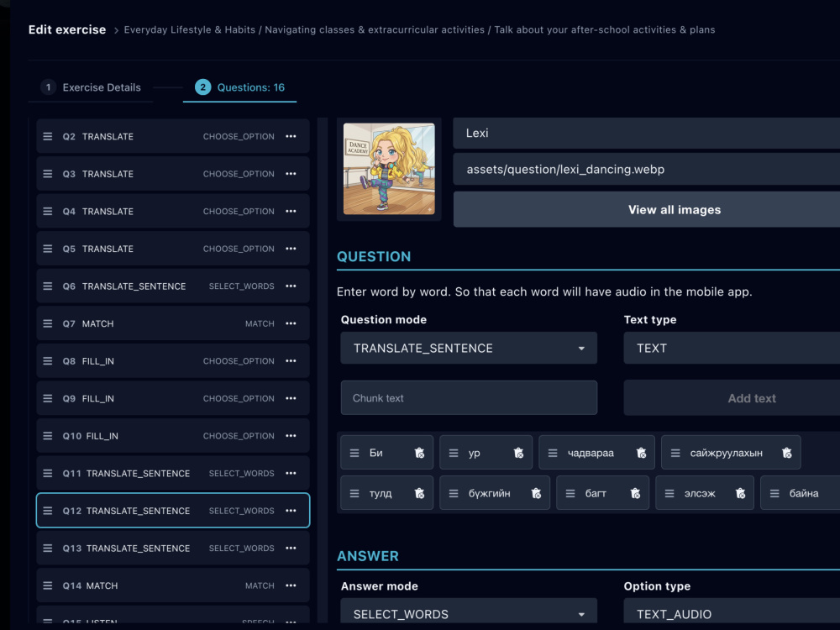The width and height of the screenshot is (840, 630).
Task: Open the Answer mode SELECT_WORDS dropdown
Action: [x=469, y=612]
